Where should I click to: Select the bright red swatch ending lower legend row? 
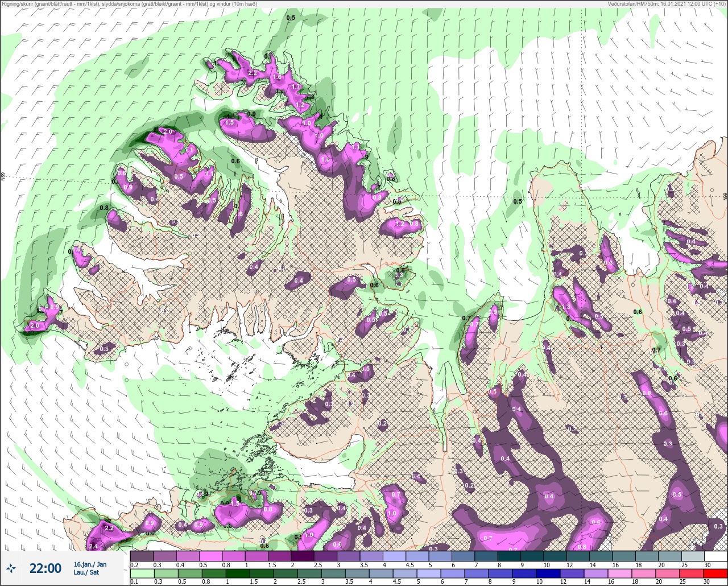pos(716,574)
